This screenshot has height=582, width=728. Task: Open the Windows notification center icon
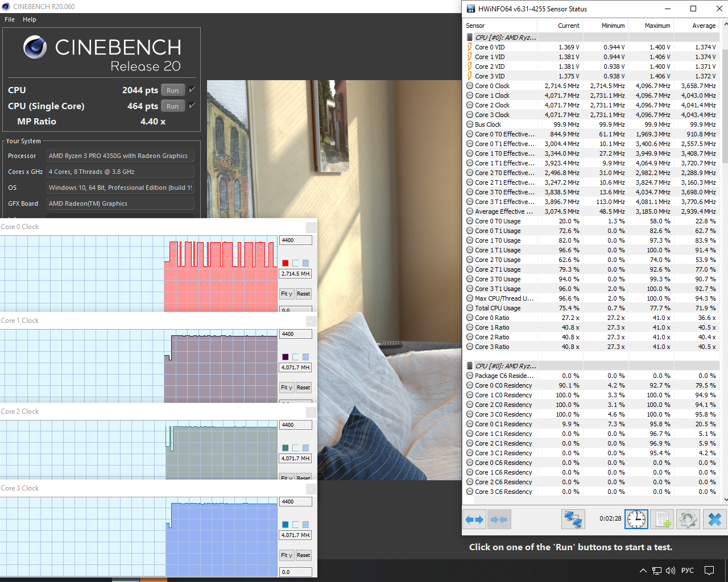709,571
